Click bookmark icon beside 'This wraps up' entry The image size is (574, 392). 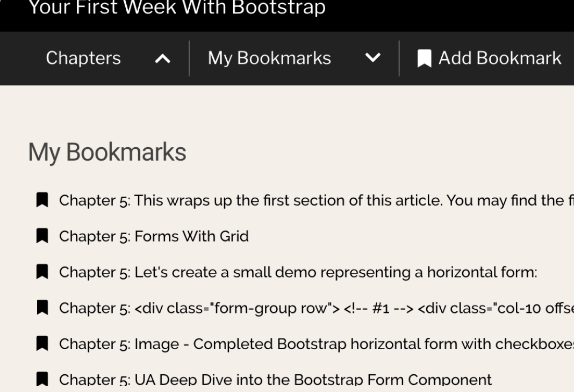click(42, 200)
